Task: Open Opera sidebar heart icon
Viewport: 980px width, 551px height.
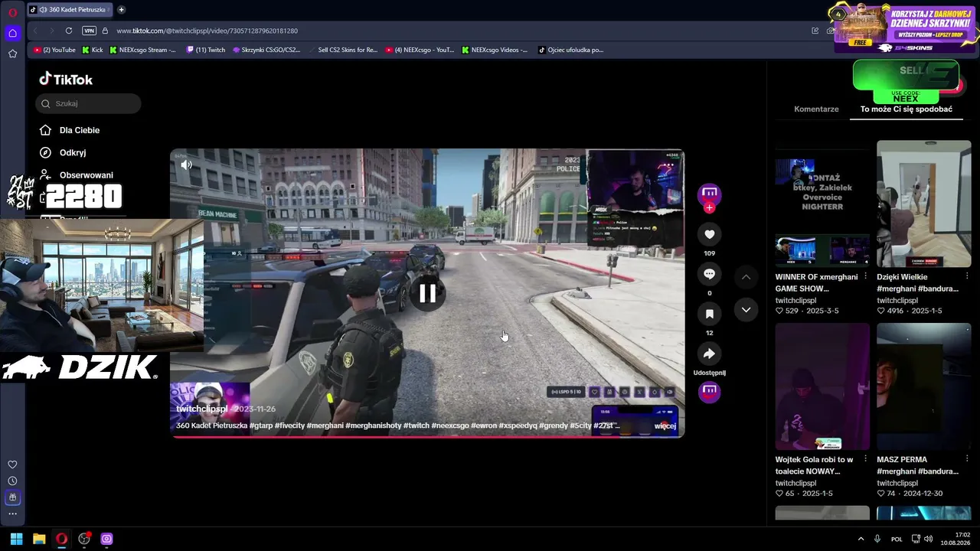Action: tap(12, 465)
